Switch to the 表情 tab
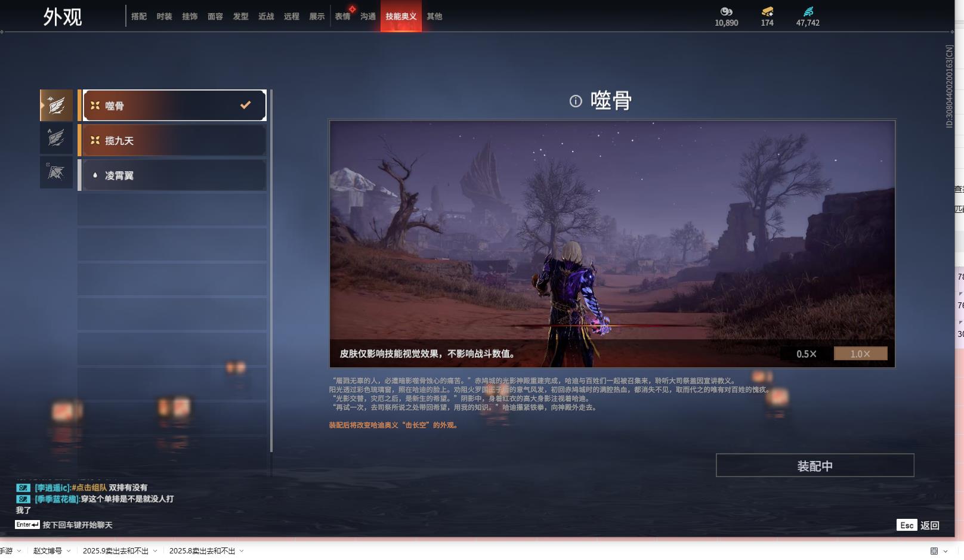964x560 pixels. click(x=342, y=17)
